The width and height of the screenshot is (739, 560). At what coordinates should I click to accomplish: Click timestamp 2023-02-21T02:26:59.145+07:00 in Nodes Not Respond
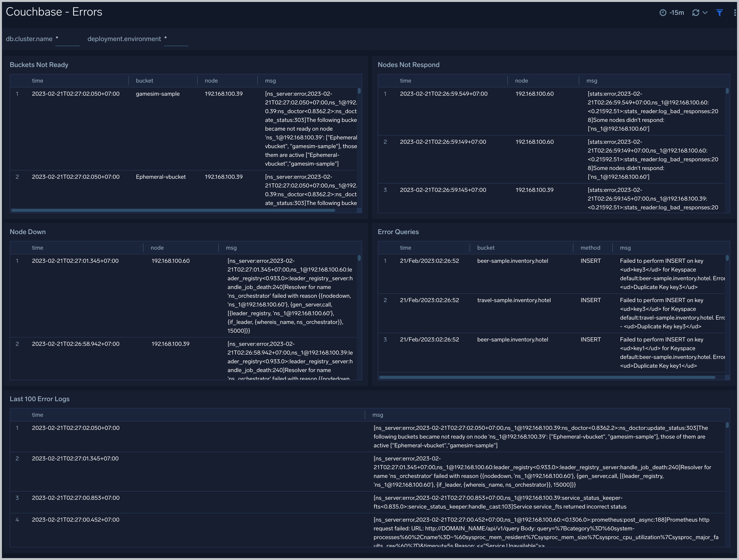coord(443,190)
